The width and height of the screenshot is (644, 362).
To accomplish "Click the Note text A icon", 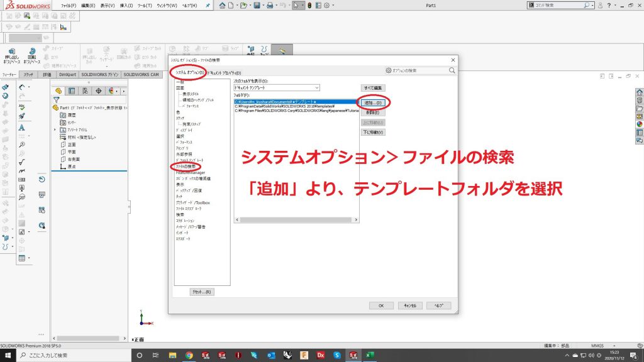I will pos(22,128).
